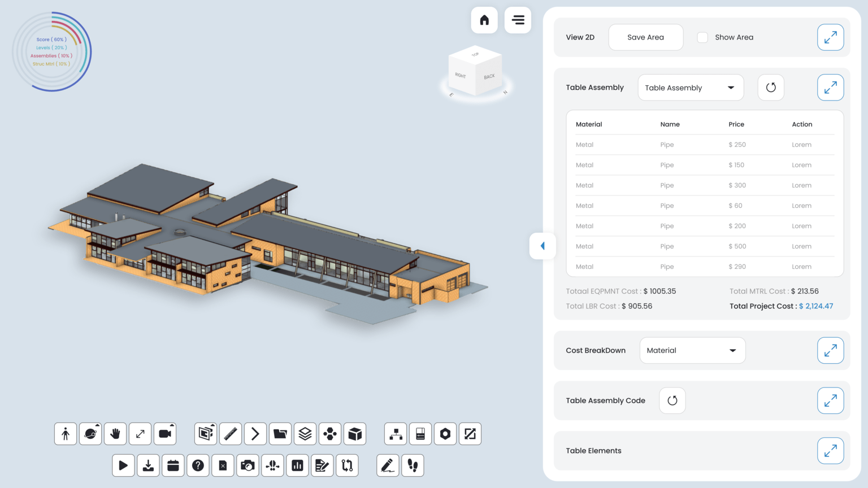
Task: Open the hamburger menu
Action: tap(518, 20)
